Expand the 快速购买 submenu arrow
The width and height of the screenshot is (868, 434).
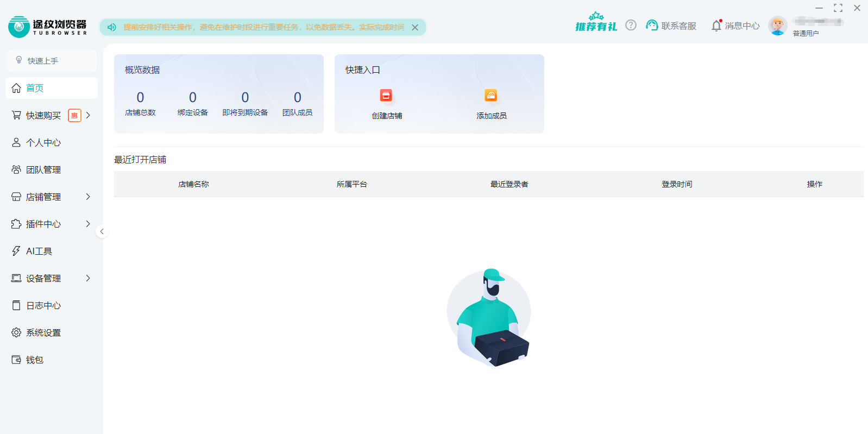88,115
